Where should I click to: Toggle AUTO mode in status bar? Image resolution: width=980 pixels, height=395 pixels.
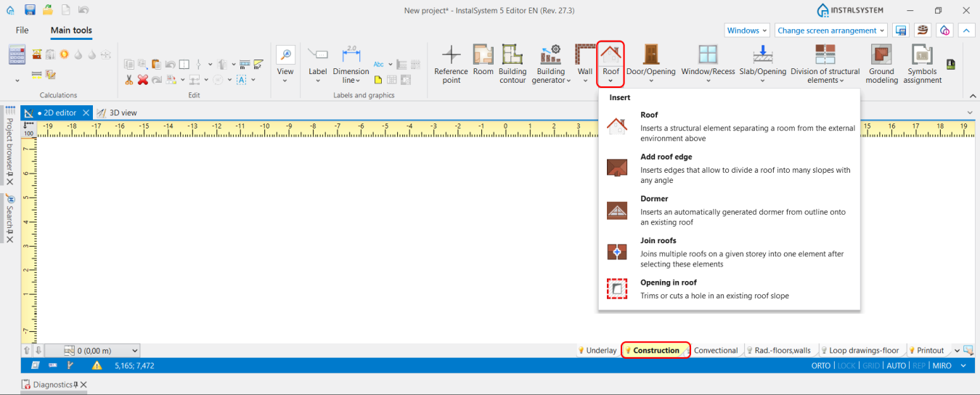[897, 366]
